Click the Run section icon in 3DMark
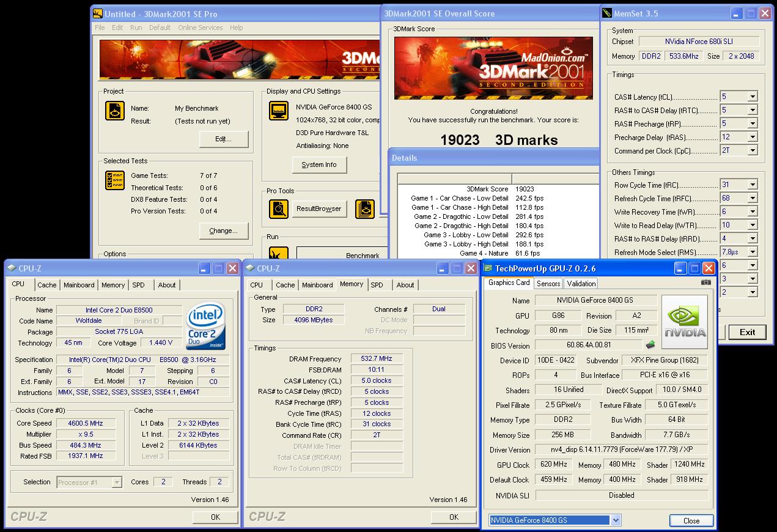This screenshot has height=532, width=777. pos(278,253)
